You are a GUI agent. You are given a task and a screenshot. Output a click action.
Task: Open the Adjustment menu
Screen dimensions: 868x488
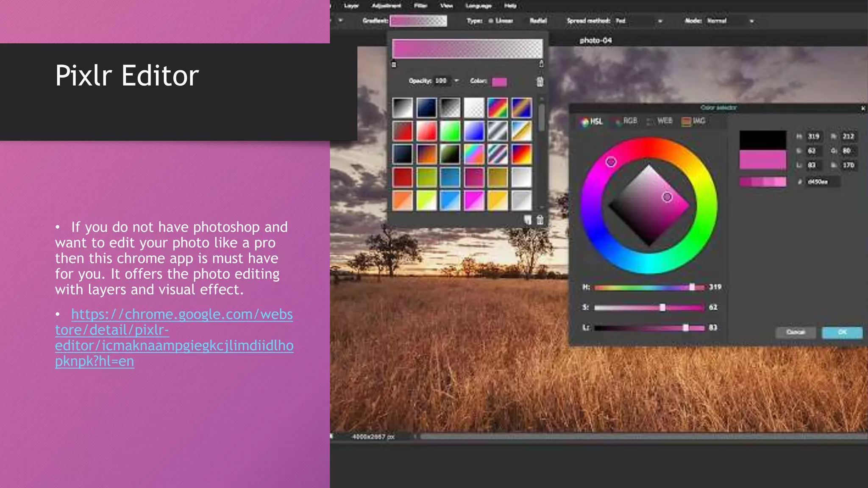click(x=386, y=6)
